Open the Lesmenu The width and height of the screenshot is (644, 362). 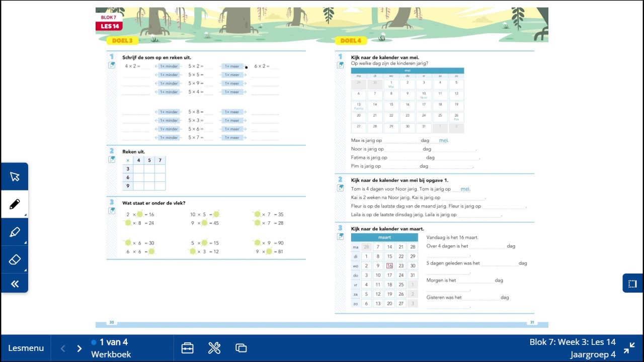(x=26, y=348)
